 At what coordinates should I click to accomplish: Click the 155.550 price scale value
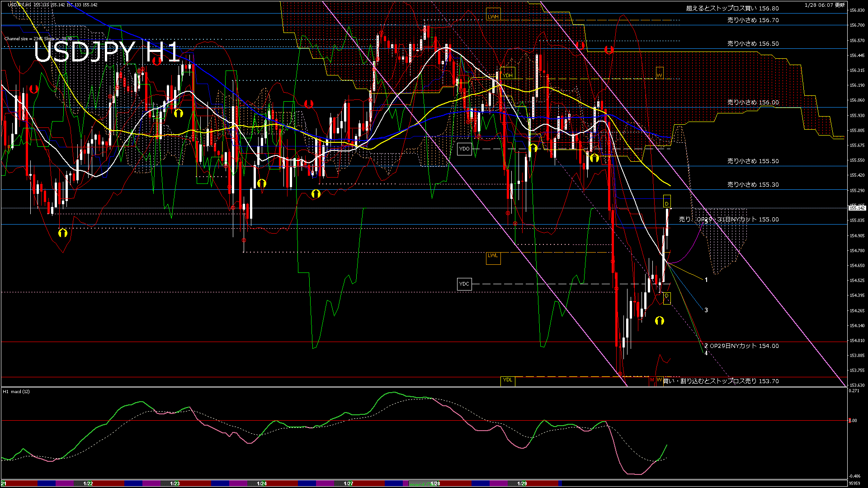click(857, 160)
